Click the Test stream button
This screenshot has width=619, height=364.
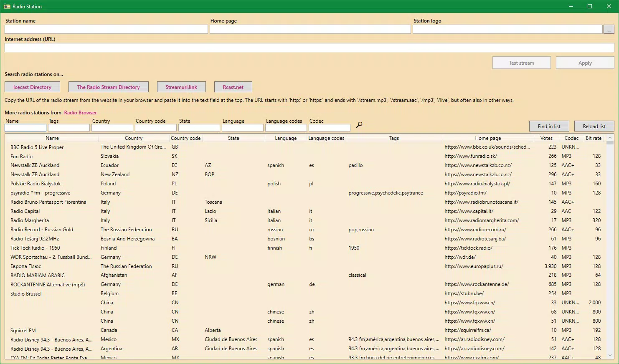521,63
